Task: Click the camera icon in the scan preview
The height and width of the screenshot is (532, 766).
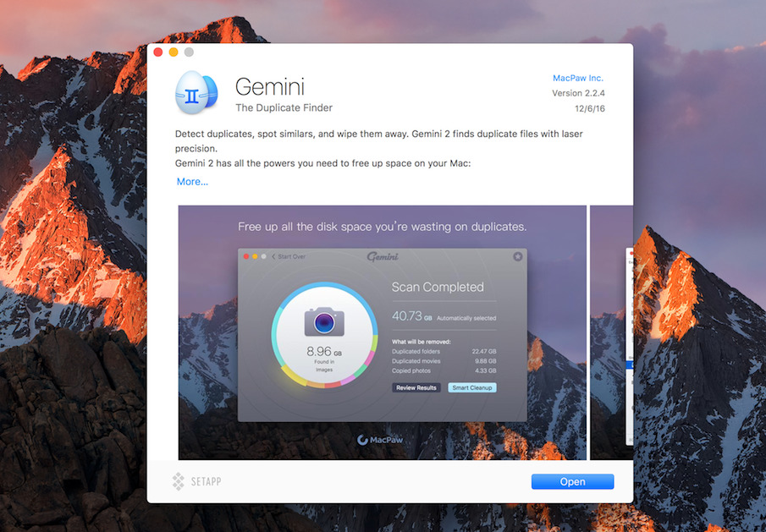Action: tap(324, 321)
